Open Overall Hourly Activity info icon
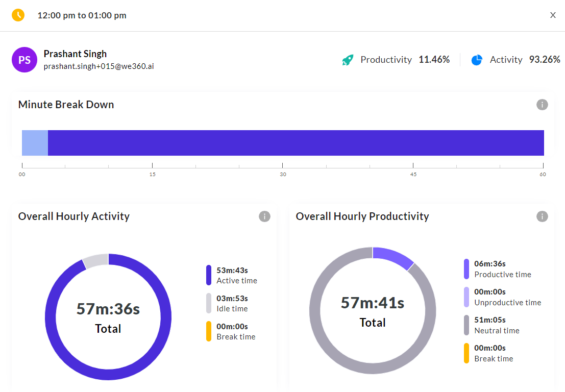Image resolution: width=565 pixels, height=392 pixels. (264, 216)
